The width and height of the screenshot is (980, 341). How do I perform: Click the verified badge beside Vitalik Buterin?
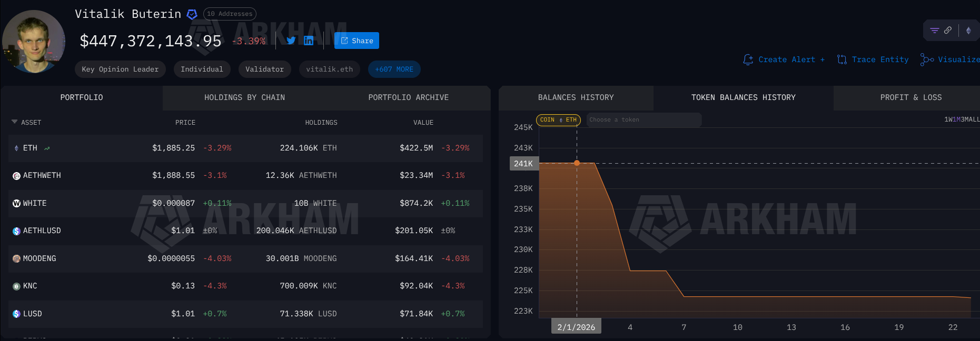coord(192,14)
